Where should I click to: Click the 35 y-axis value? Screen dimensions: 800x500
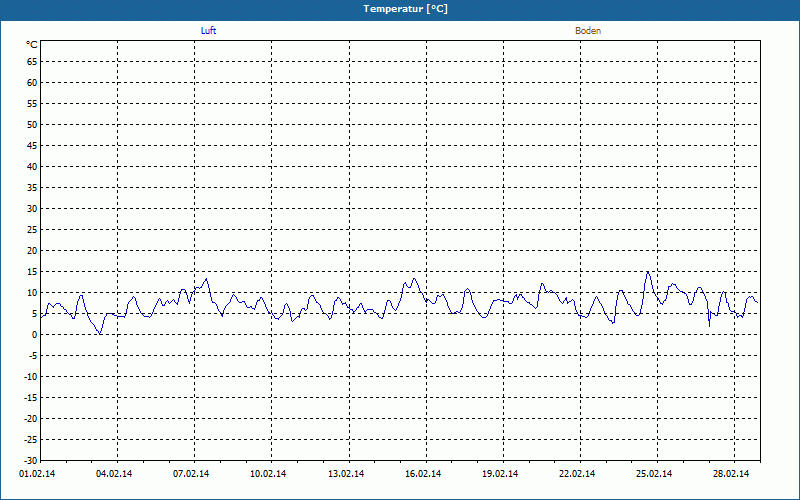[x=32, y=188]
